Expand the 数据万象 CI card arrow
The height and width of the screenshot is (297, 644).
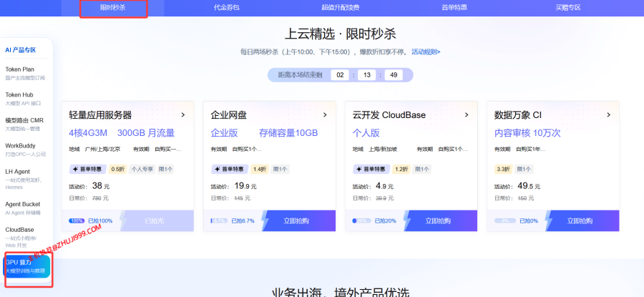coord(609,115)
